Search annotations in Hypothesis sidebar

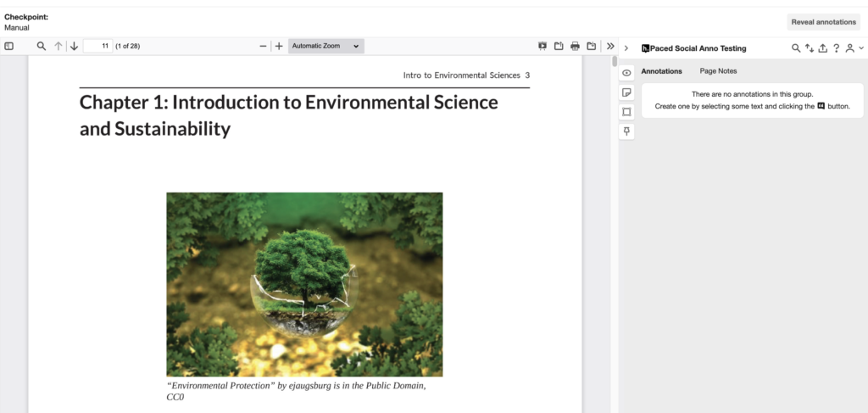[x=796, y=48]
